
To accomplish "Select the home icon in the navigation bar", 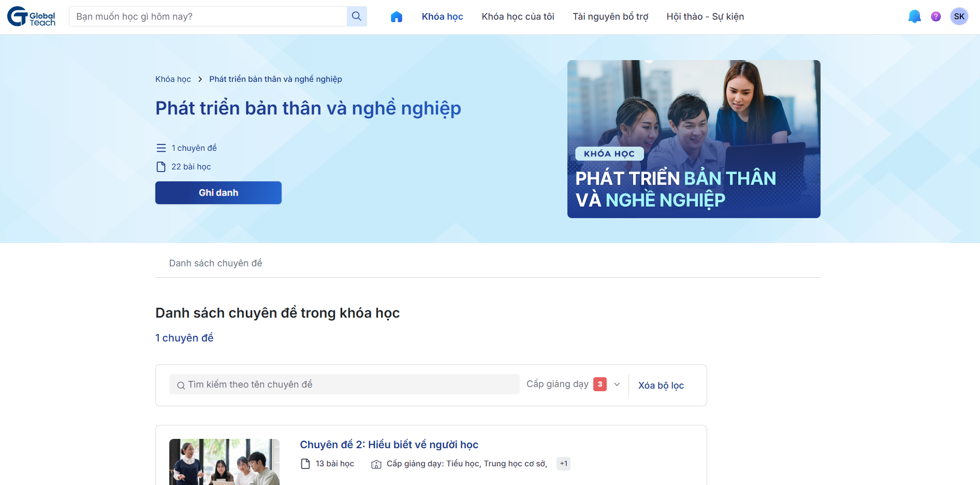I will [x=397, y=16].
